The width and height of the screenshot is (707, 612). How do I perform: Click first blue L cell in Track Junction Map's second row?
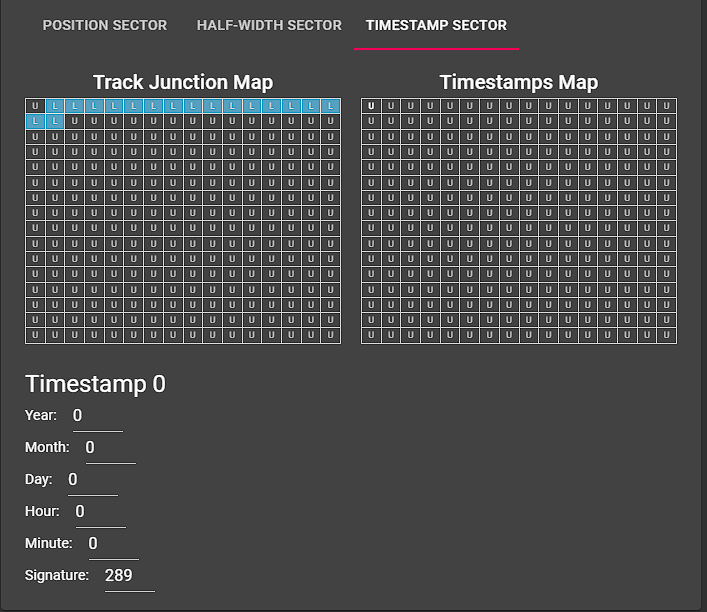tap(35, 121)
